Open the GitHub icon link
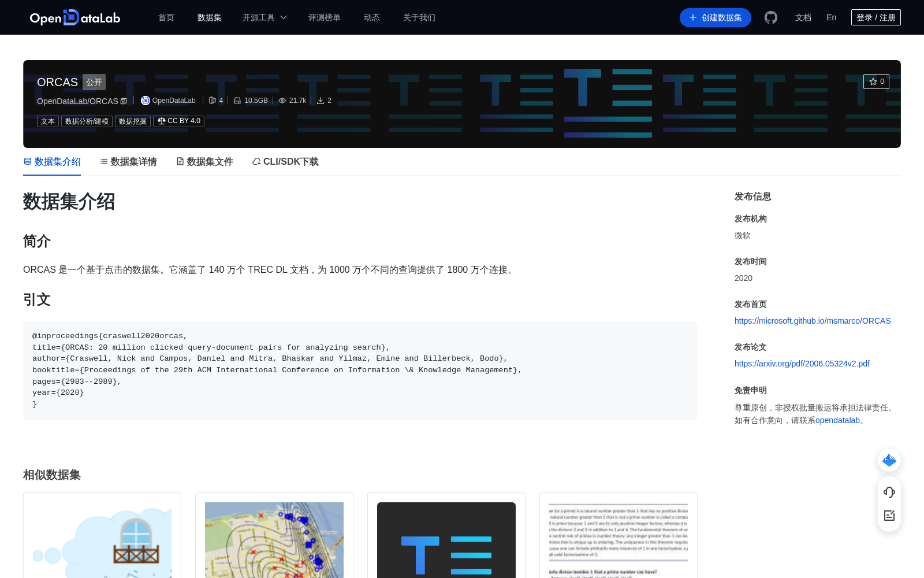 point(771,17)
